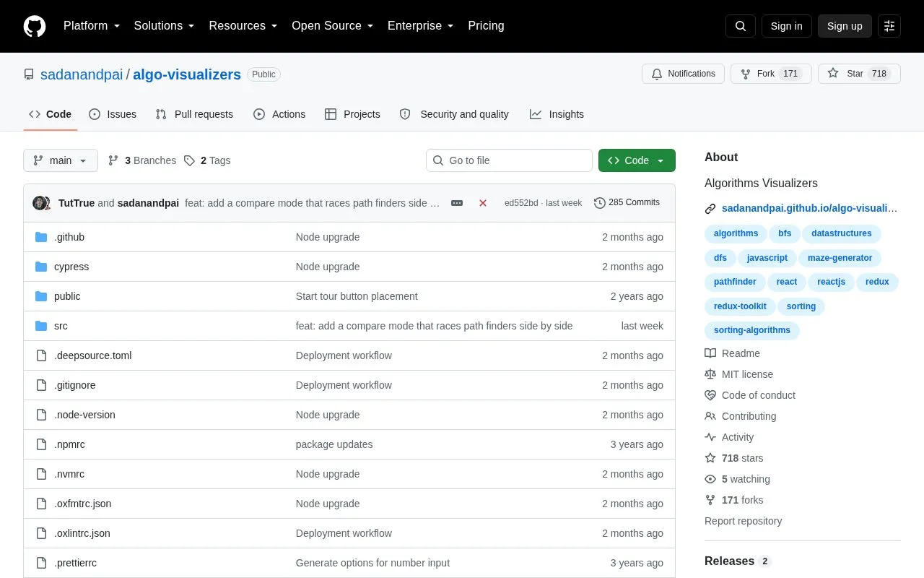Open the .oxlintrc.json file
The width and height of the screenshot is (924, 578).
coord(82,533)
